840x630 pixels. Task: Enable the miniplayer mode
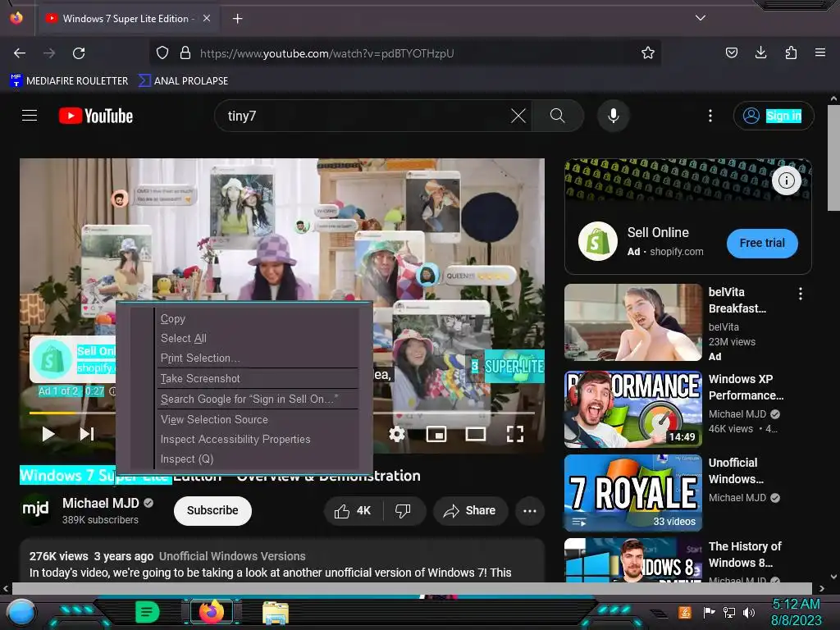[x=436, y=434]
